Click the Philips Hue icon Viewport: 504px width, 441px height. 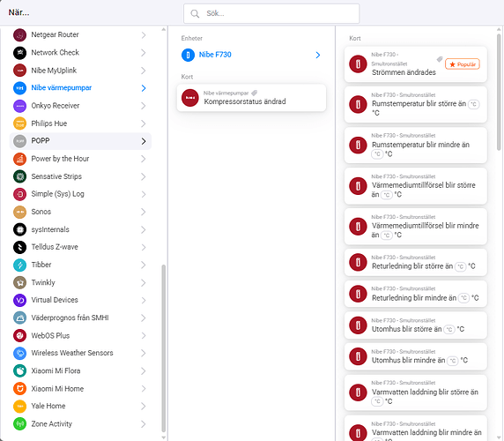(19, 123)
